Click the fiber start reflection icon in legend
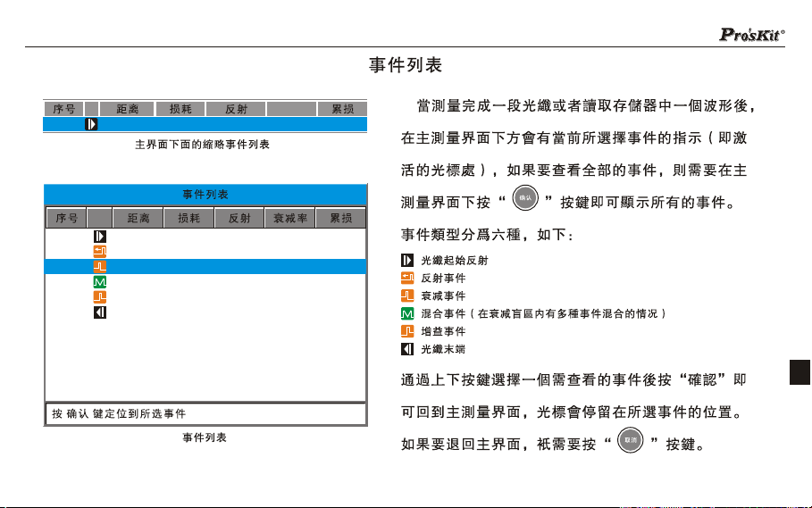812x508 pixels. coord(407,260)
